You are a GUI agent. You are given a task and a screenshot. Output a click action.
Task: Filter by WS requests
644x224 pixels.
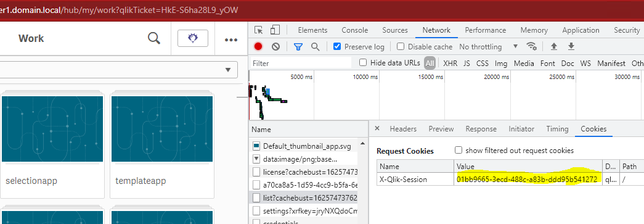click(x=585, y=64)
